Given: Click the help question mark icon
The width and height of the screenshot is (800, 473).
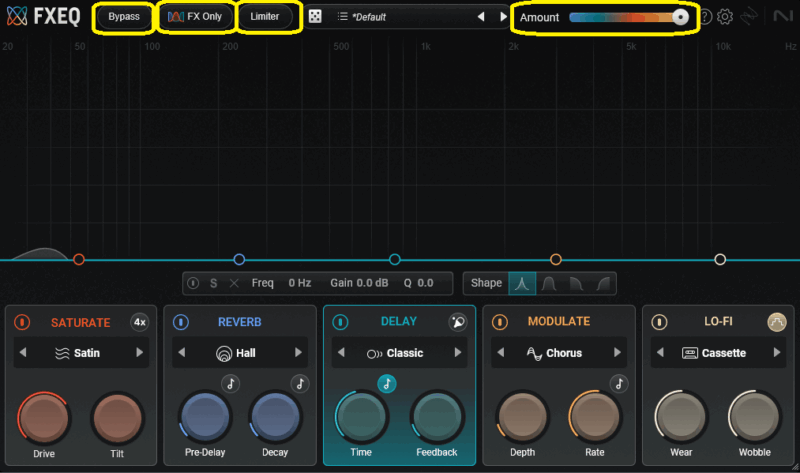Looking at the screenshot, I should point(705,17).
